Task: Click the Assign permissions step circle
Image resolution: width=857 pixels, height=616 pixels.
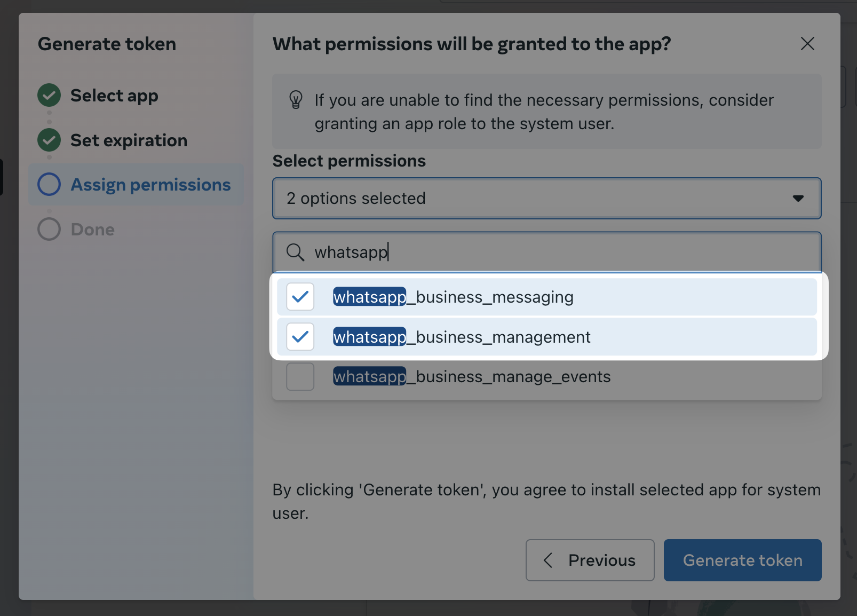Action: pos(49,185)
